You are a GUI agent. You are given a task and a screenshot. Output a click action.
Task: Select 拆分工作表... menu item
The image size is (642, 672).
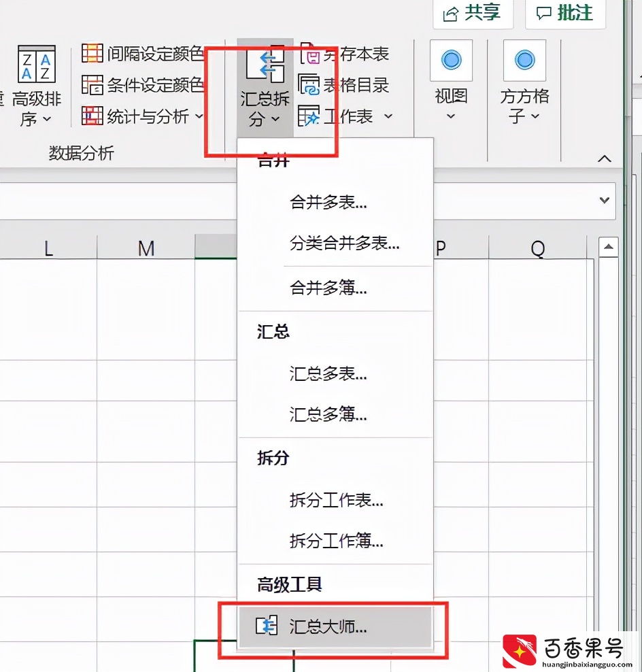[335, 500]
